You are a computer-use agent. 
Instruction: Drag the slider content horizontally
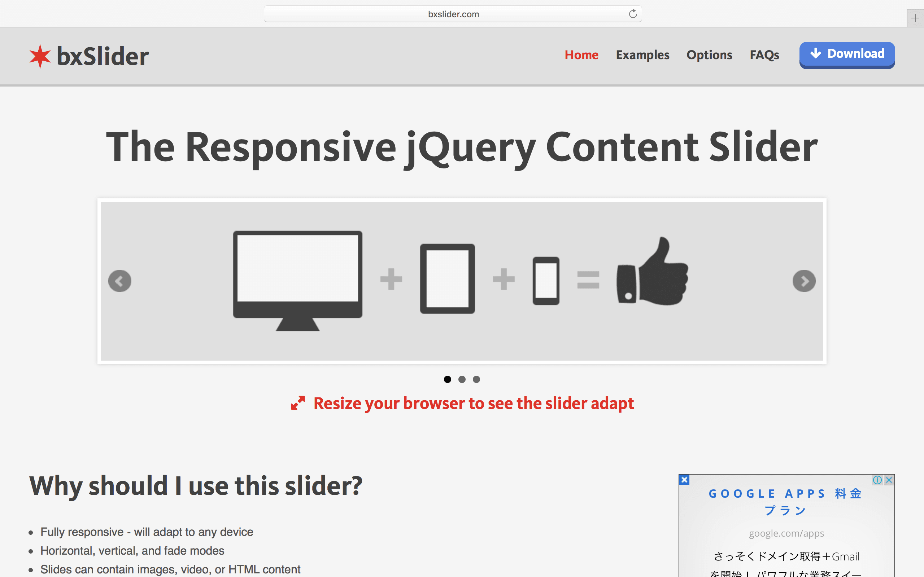[462, 280]
